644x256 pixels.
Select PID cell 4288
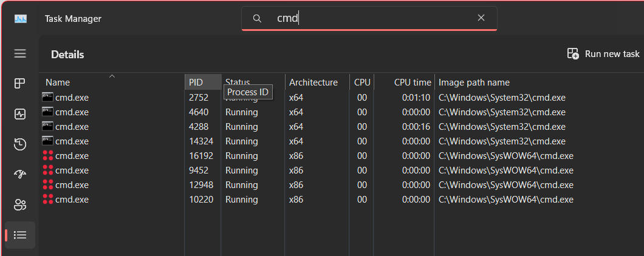pos(199,127)
